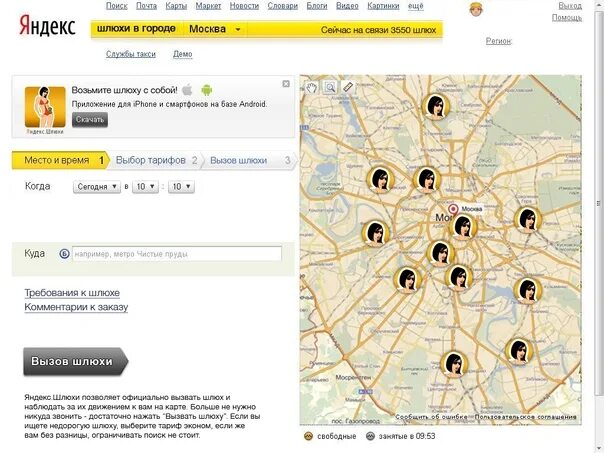
Task: Go to step 3 tab in the wizard
Action: 250,161
